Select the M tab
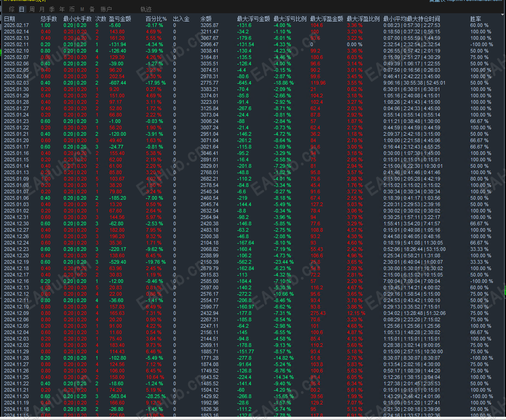This screenshot has height=420, width=506. [82, 9]
